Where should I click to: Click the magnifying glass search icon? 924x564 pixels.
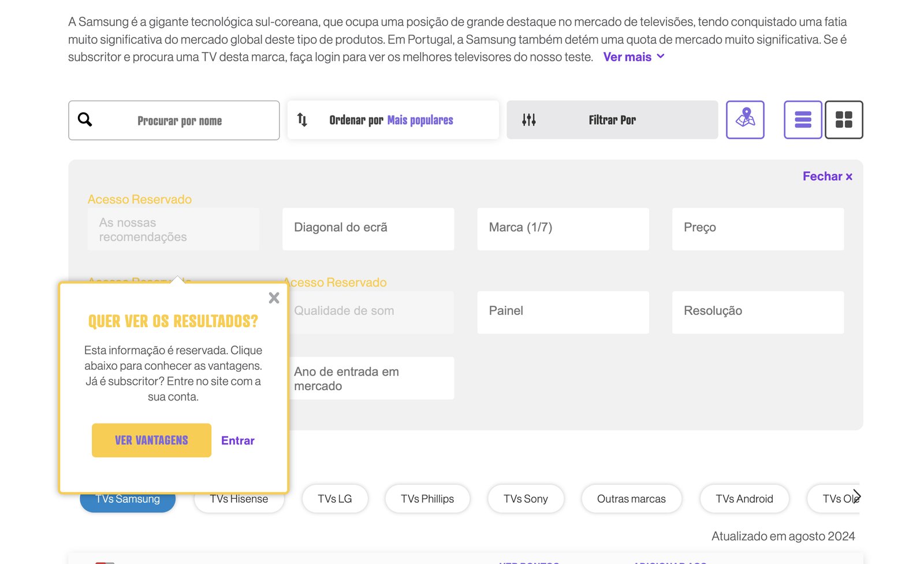tap(85, 120)
